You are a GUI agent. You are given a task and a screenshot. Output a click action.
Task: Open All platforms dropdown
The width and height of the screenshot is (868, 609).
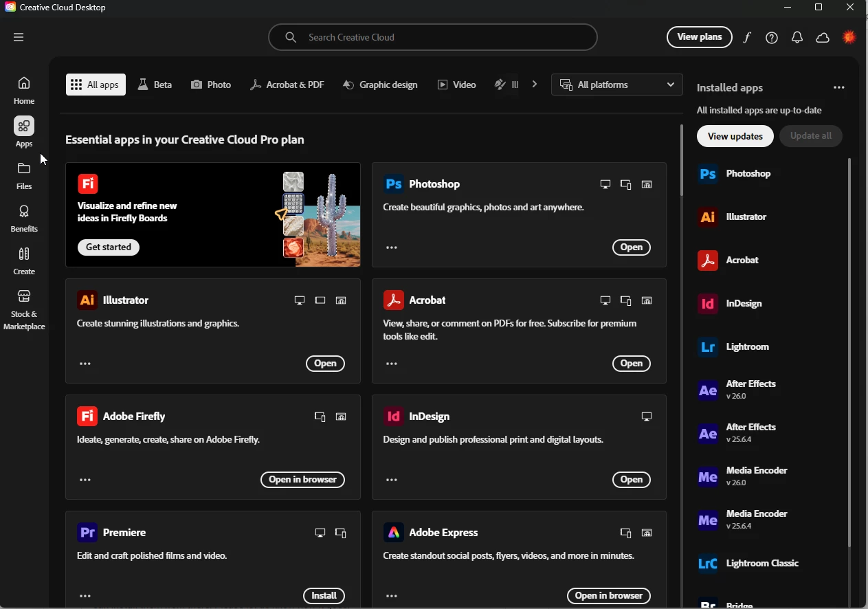pyautogui.click(x=617, y=85)
